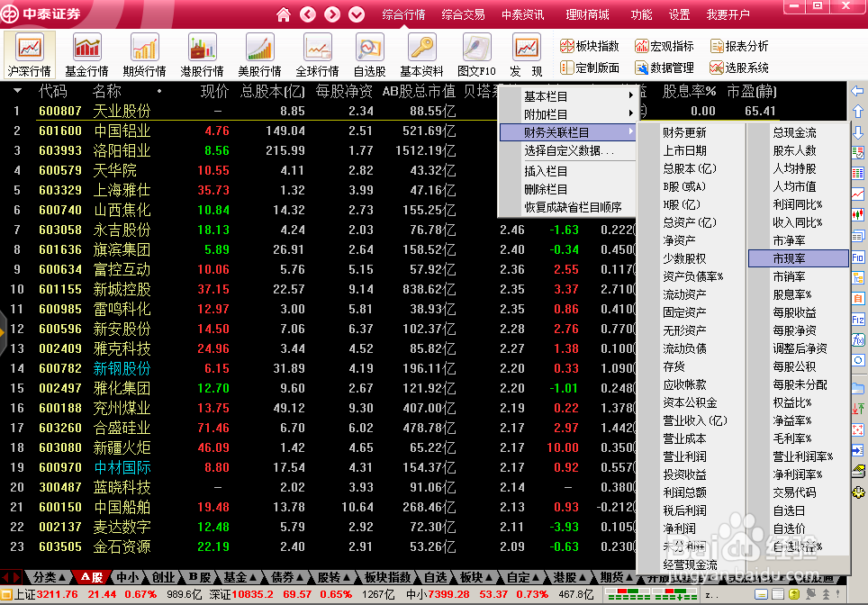868x605 pixels.
Task: Click the forward arrow navigation icon
Action: [x=332, y=14]
